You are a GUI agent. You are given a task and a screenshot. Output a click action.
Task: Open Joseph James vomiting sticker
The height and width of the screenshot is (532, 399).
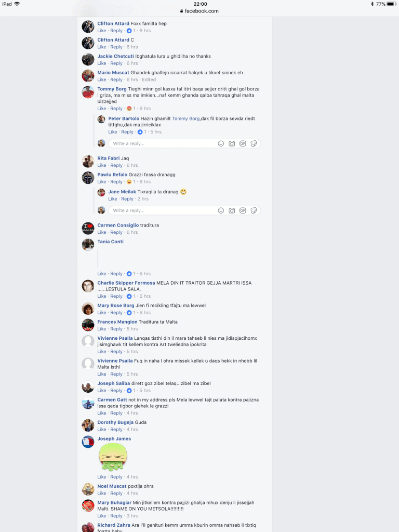click(x=113, y=457)
